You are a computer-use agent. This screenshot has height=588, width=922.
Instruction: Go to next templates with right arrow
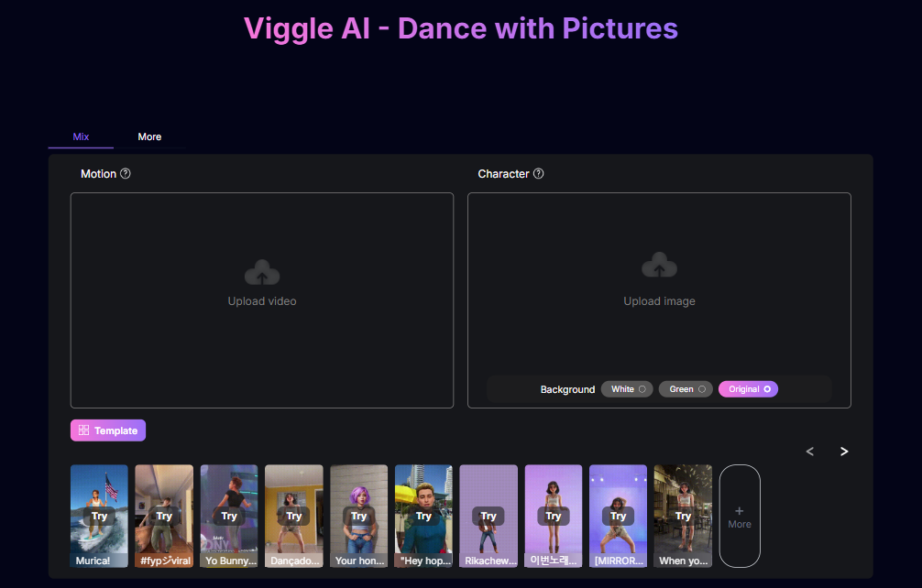pyautogui.click(x=844, y=452)
